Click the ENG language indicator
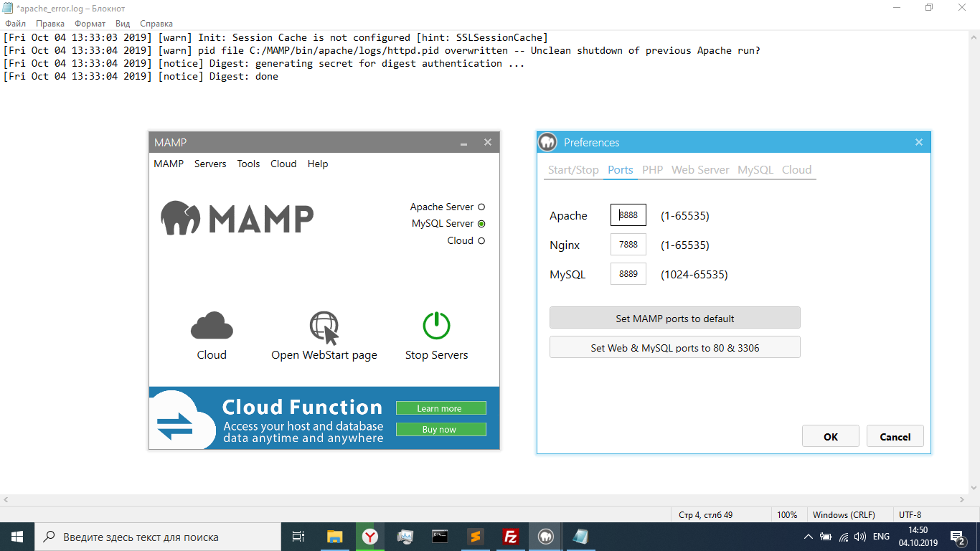Image resolution: width=980 pixels, height=551 pixels. pos(881,537)
